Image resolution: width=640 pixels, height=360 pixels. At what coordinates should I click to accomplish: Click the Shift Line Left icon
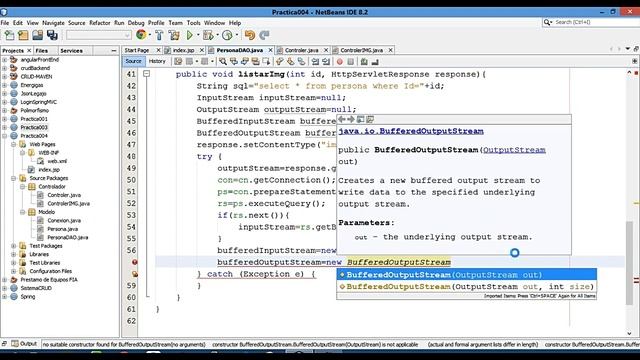315,62
